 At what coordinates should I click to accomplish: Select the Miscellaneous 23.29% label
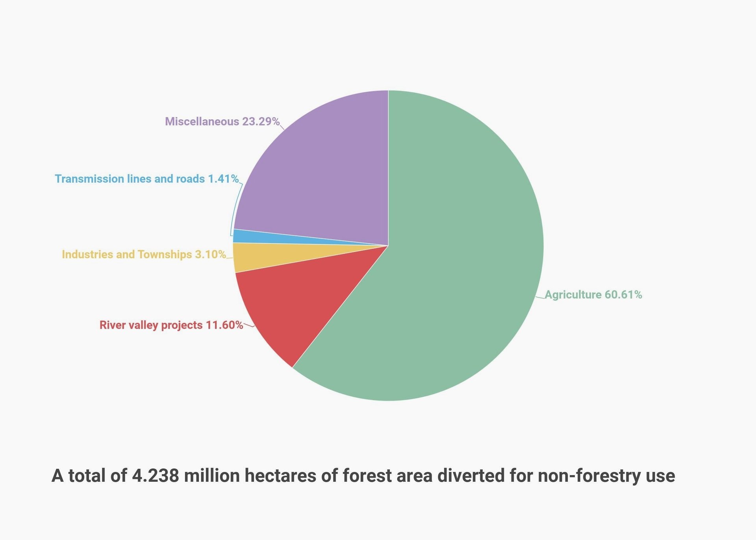point(222,121)
